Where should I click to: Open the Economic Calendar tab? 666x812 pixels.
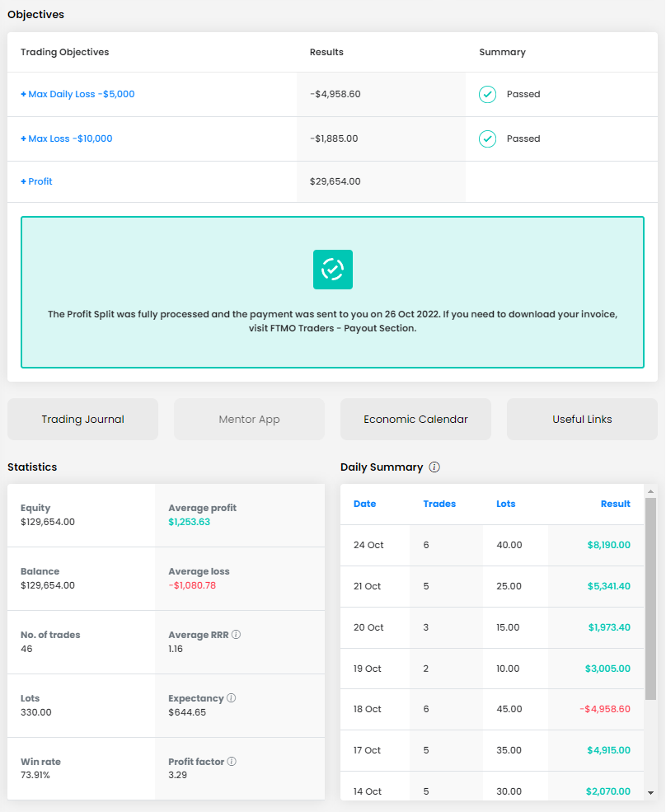coord(416,420)
